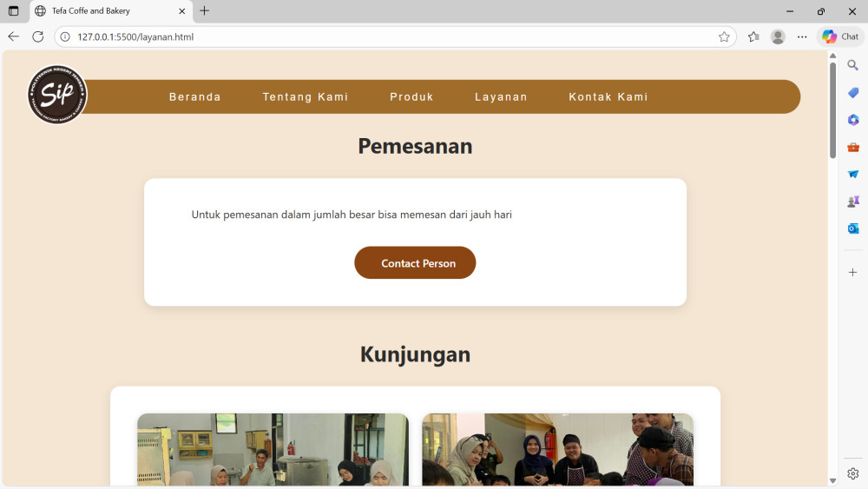
Task: Go to Beranda menu item
Action: click(195, 97)
